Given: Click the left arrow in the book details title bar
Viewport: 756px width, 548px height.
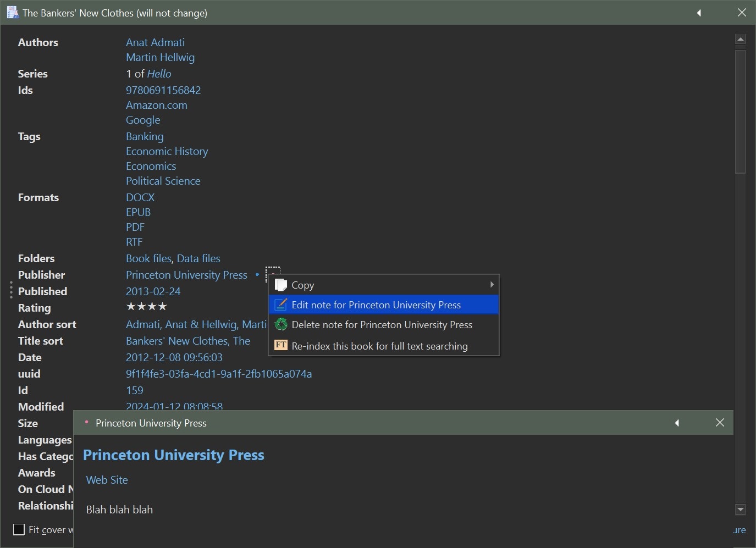Looking at the screenshot, I should coord(699,13).
